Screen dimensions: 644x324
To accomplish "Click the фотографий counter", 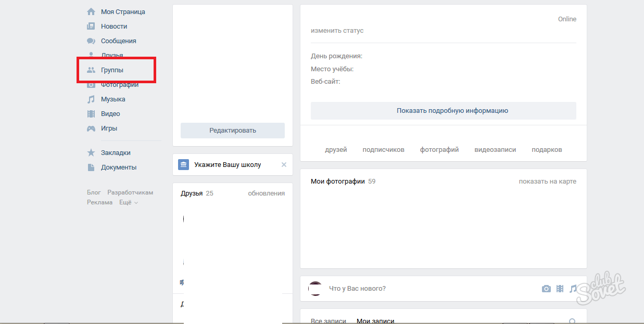I will pyautogui.click(x=439, y=149).
